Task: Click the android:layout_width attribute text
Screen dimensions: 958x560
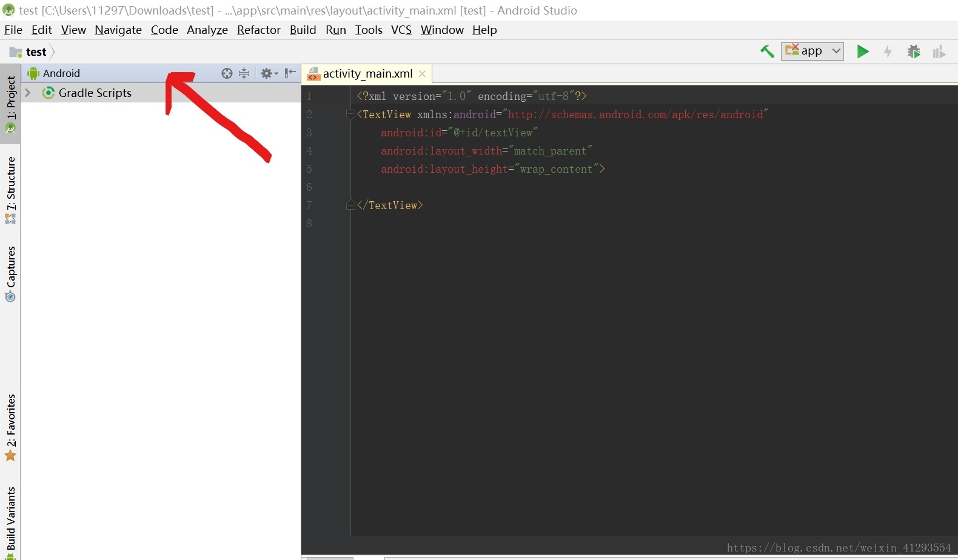Action: coord(441,151)
